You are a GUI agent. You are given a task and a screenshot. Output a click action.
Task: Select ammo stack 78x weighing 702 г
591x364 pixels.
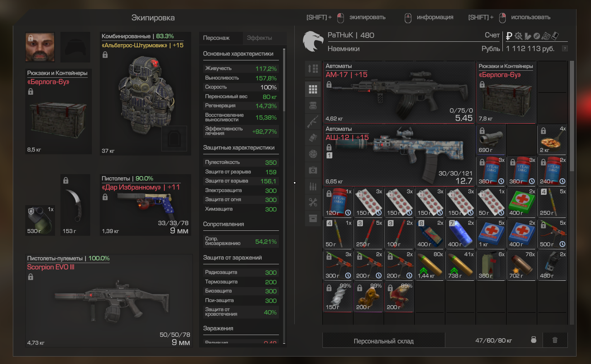pyautogui.click(x=521, y=265)
